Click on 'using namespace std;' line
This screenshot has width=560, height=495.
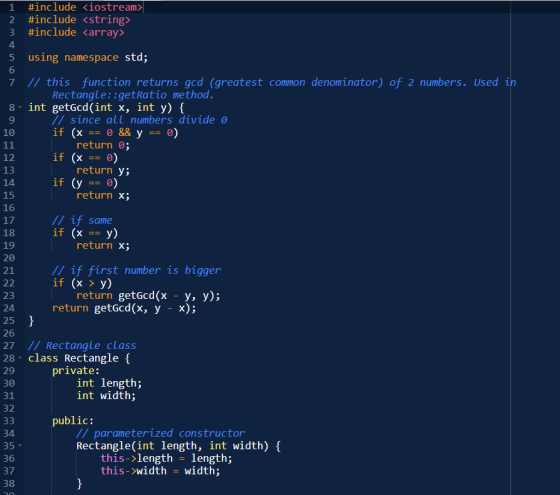(88, 58)
